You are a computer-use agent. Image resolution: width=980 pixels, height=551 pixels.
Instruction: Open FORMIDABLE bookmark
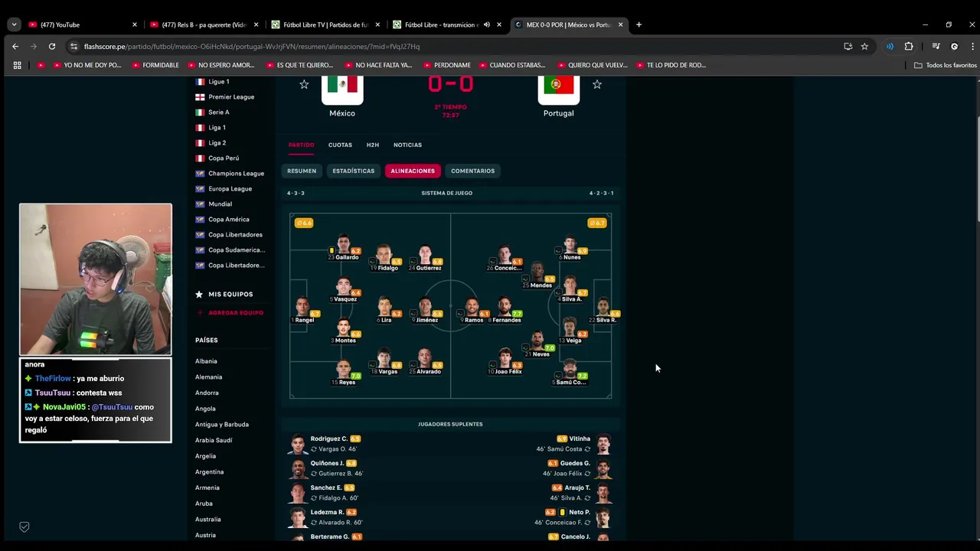[x=155, y=65]
